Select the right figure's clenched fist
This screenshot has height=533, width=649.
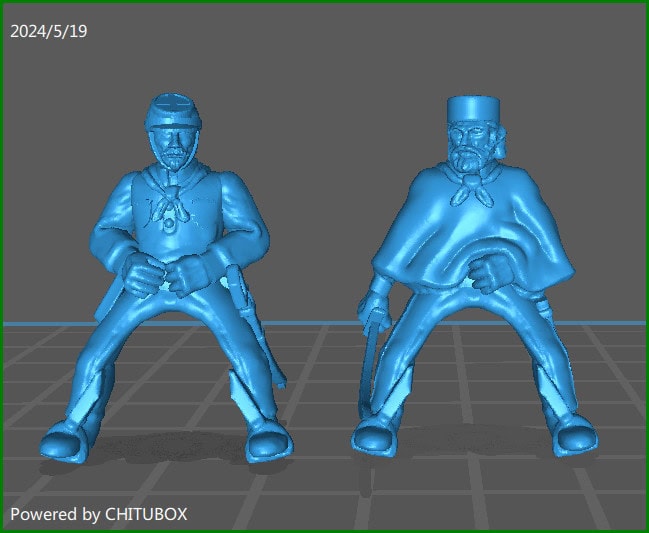click(x=490, y=272)
